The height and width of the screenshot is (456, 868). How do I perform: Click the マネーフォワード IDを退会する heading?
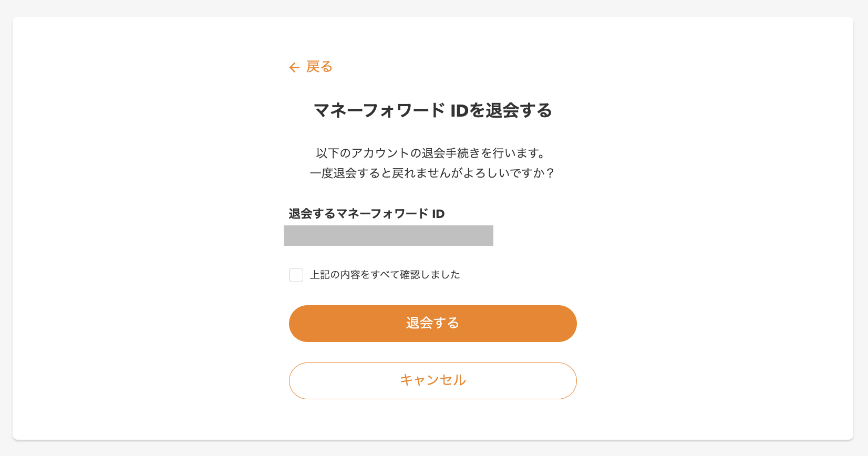[433, 110]
